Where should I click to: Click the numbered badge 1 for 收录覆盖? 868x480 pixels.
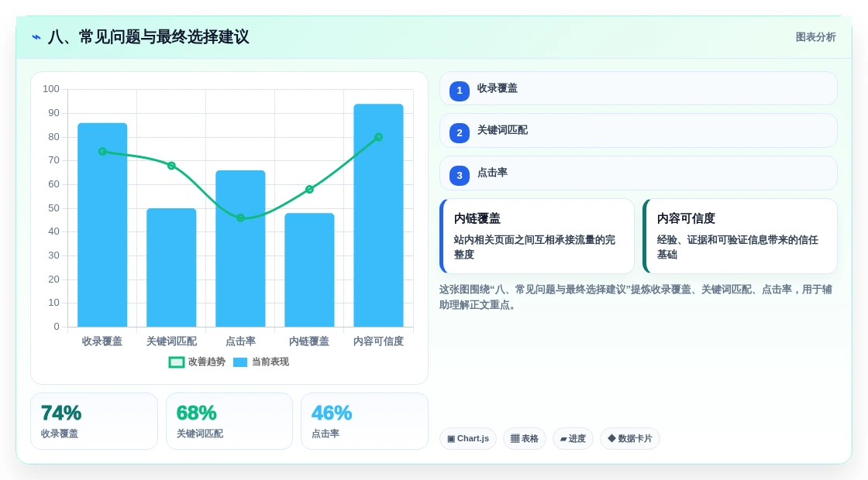(460, 91)
